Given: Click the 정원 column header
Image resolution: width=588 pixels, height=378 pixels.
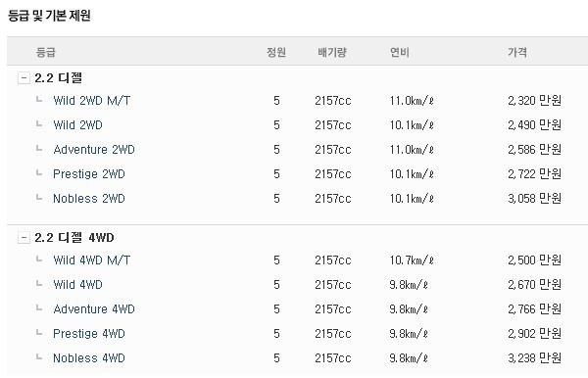Looking at the screenshot, I should (276, 52).
